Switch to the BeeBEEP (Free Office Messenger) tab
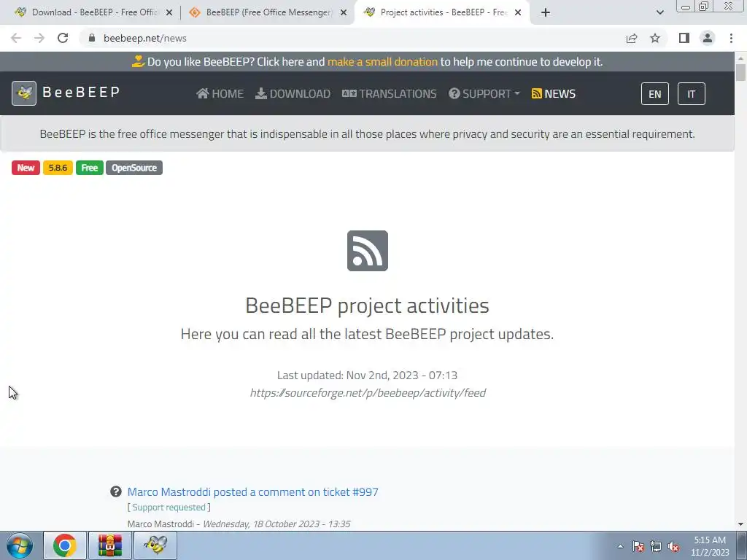Screen dimensions: 747x560 (x=267, y=12)
